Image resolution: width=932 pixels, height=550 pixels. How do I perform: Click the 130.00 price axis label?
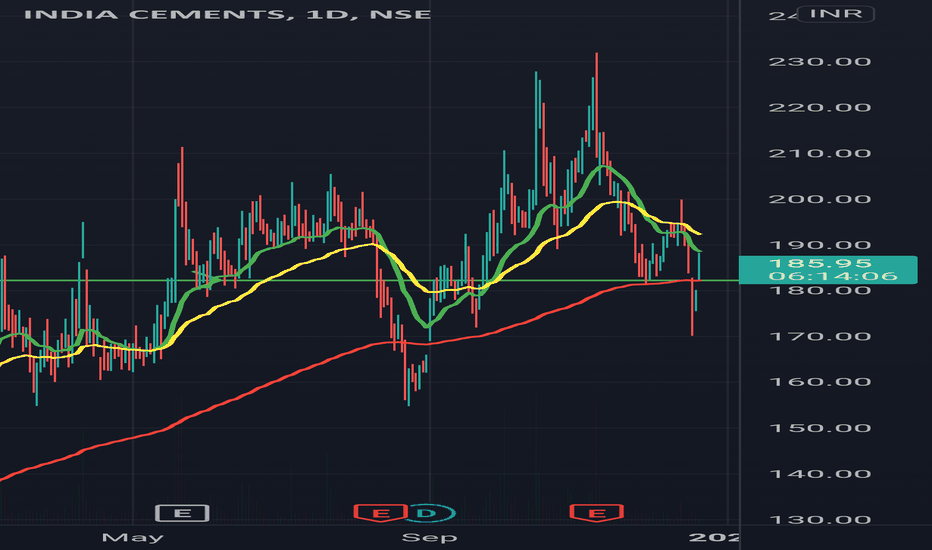pos(820,520)
